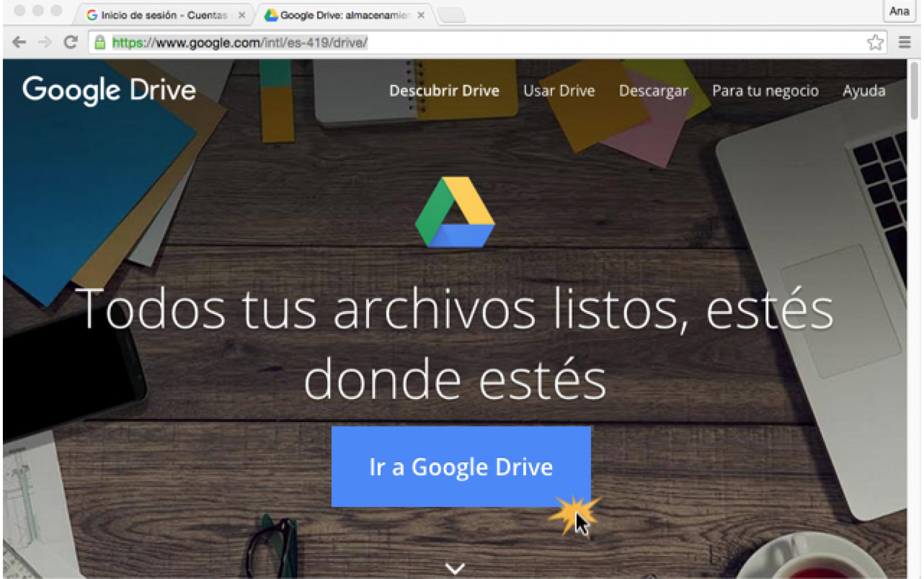This screenshot has width=924, height=579.
Task: Open the Chrome hamburger menu
Action: pos(904,42)
